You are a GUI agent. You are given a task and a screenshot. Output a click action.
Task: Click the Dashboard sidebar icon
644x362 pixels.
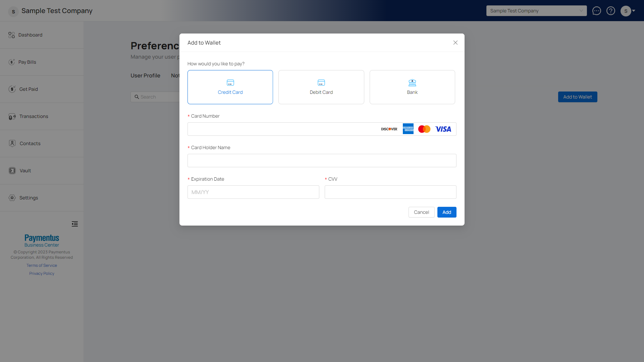12,35
